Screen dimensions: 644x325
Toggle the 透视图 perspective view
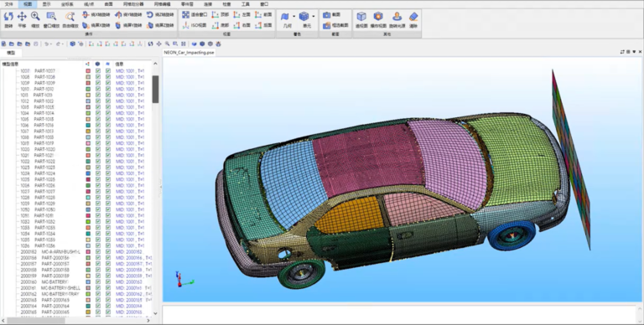click(361, 20)
